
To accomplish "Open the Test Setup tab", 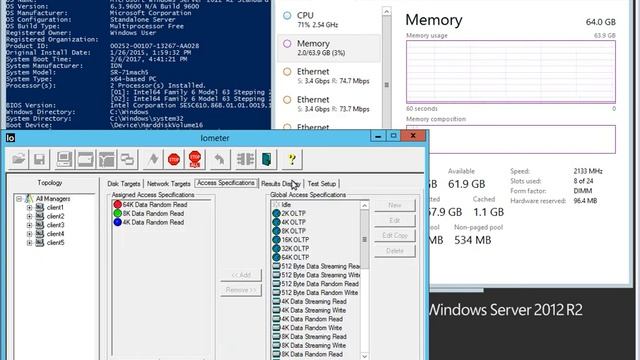I will [322, 184].
